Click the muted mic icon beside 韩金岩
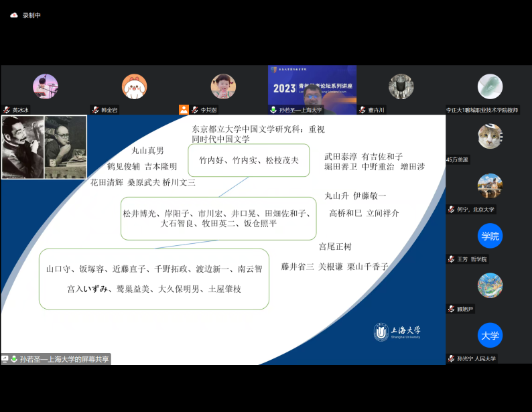This screenshot has width=532, height=412. (96, 110)
